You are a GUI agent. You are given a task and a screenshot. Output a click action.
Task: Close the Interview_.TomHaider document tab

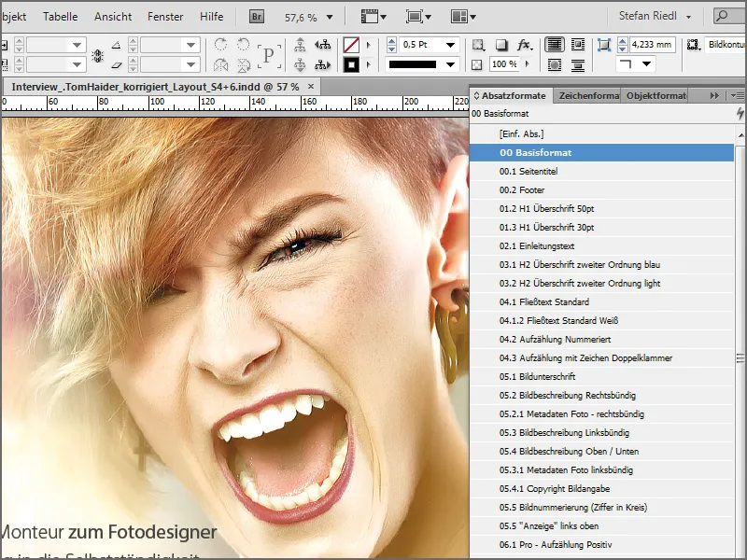(x=311, y=86)
